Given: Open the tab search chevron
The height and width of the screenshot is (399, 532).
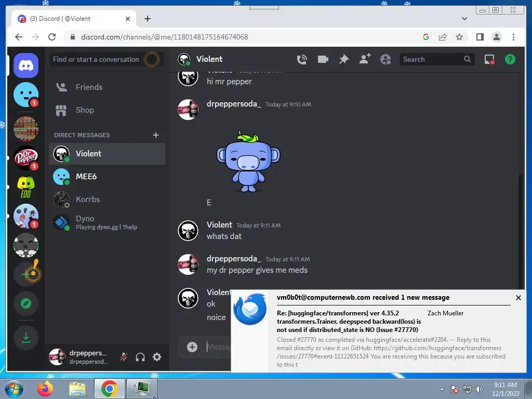Looking at the screenshot, I should [x=464, y=19].
